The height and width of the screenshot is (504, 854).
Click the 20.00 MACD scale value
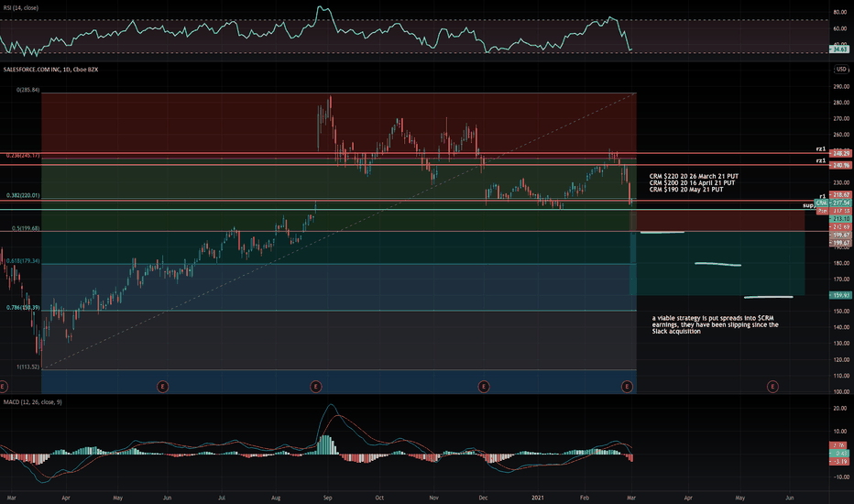(840, 408)
